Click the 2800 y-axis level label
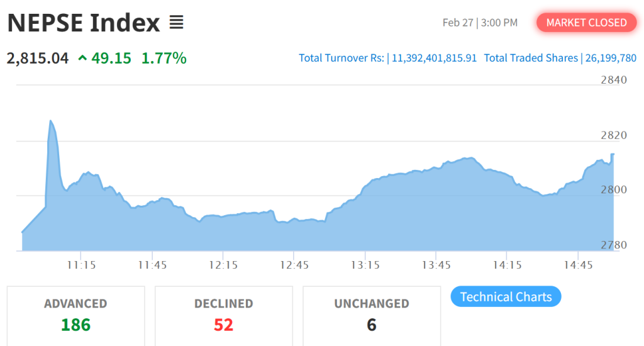The height and width of the screenshot is (346, 644). click(x=614, y=189)
